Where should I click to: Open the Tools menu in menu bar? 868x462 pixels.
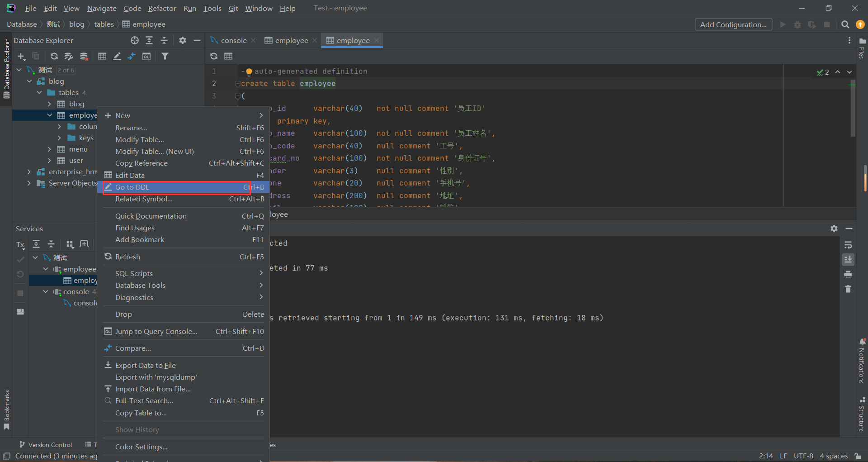coord(212,8)
